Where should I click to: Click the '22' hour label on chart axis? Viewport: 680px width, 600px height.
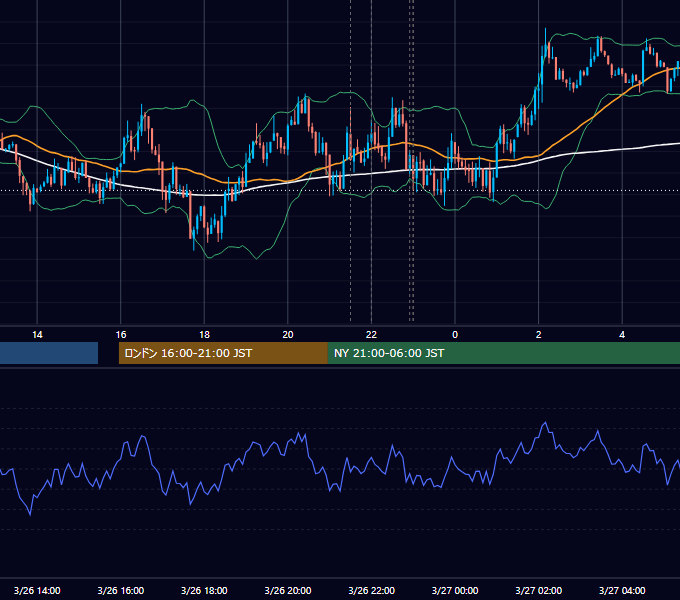tap(371, 335)
